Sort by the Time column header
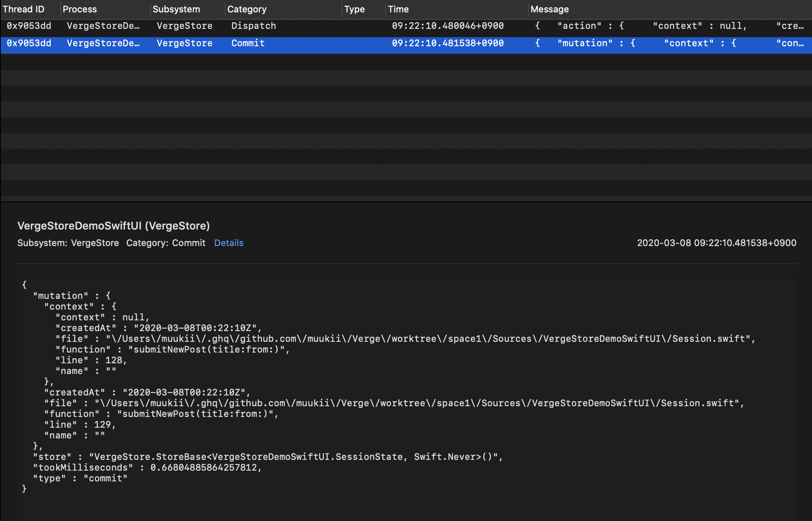 pyautogui.click(x=398, y=9)
